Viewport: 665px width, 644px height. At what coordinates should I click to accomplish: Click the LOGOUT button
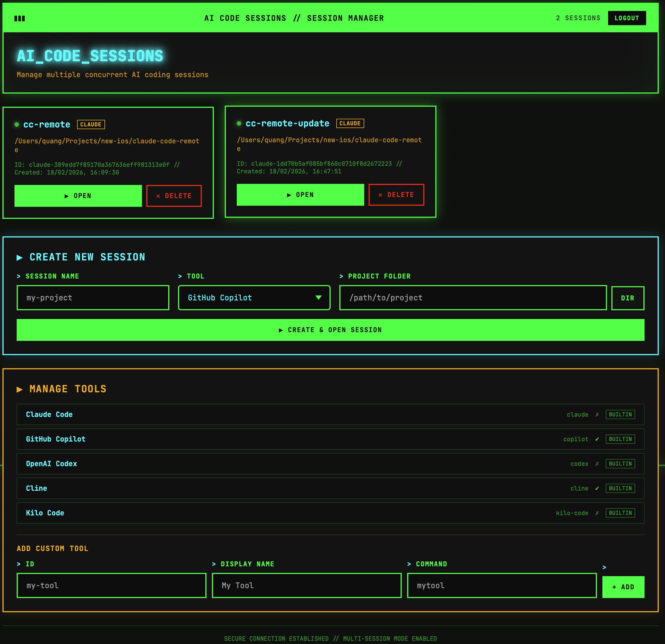(627, 18)
